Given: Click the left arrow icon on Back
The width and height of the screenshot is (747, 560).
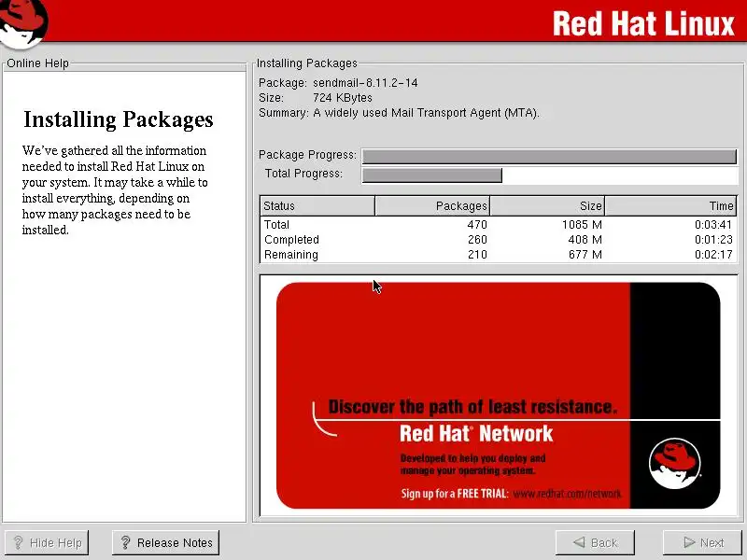Looking at the screenshot, I should pyautogui.click(x=579, y=542).
